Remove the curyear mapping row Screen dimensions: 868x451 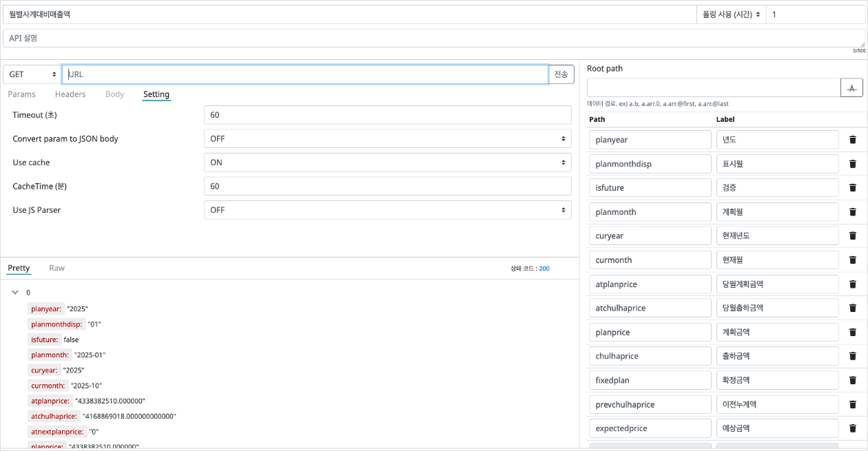[x=852, y=235]
